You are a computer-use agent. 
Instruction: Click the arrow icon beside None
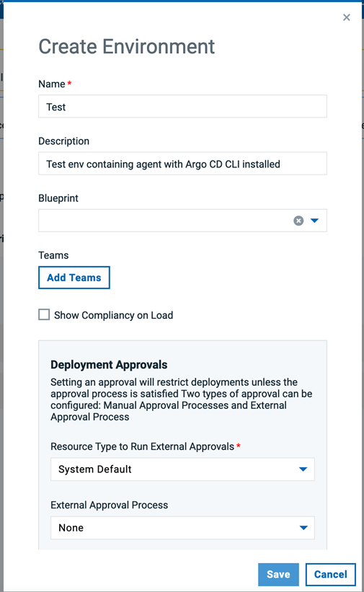303,528
